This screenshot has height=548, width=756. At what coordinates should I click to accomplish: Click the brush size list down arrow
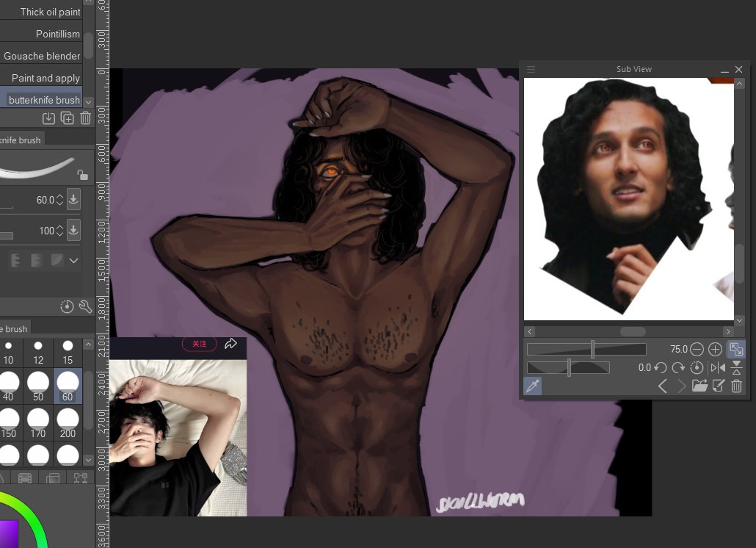[x=88, y=460]
